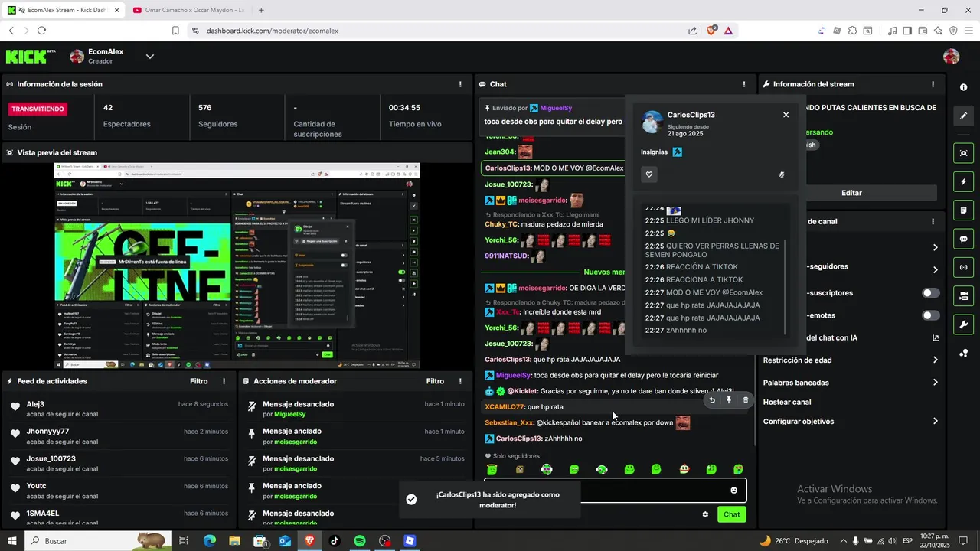Open profile avatar at top right
This screenshot has width=980, height=551.
point(951,56)
